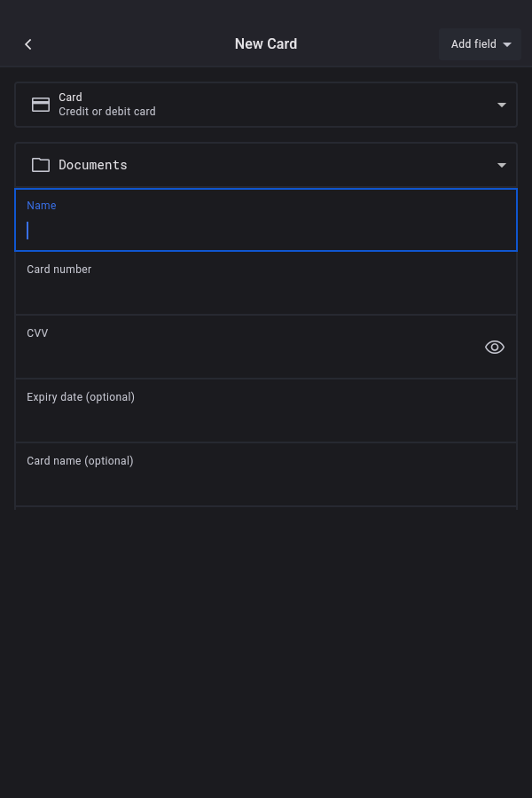Click the blue Name field label

coord(42,206)
